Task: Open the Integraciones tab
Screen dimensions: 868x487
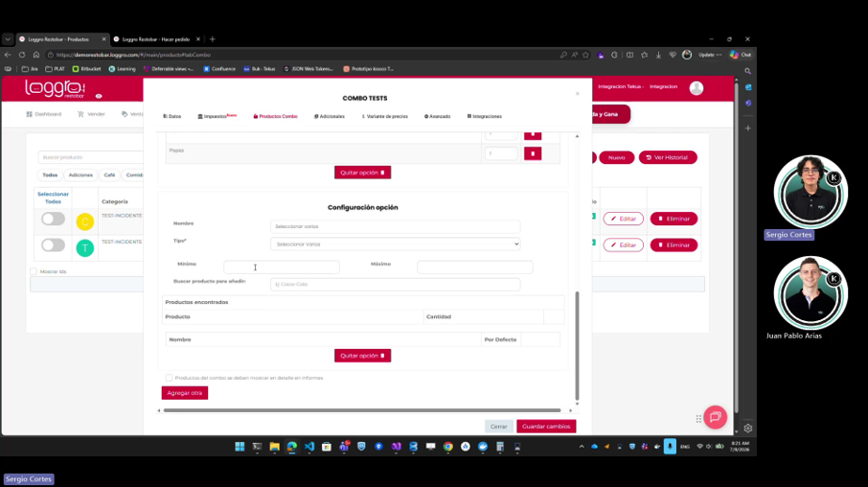Action: (x=485, y=116)
